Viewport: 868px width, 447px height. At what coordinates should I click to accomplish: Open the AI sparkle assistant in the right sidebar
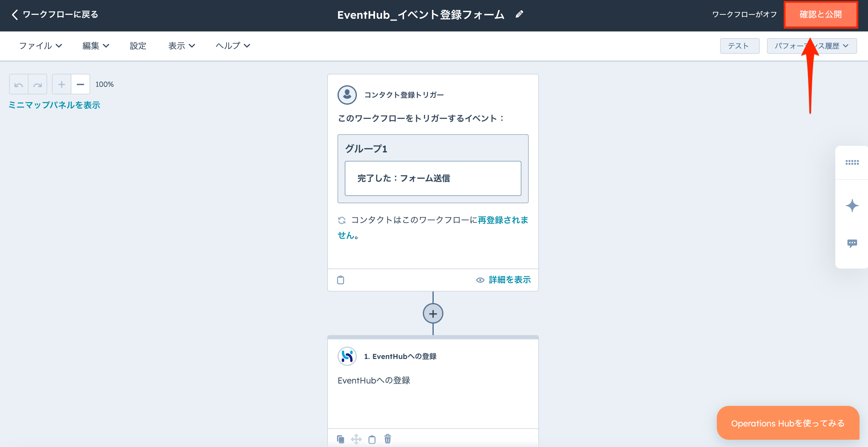click(x=852, y=205)
